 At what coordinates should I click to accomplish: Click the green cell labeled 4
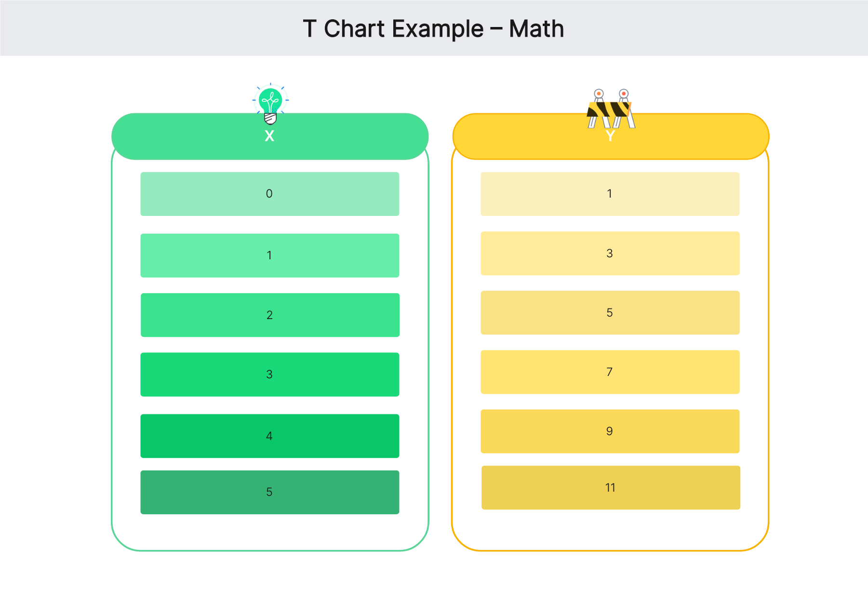(x=269, y=436)
